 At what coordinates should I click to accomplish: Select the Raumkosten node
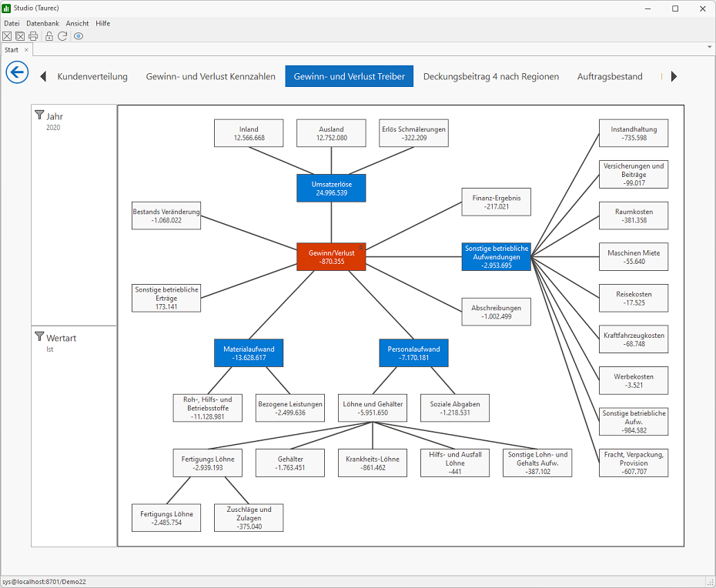click(634, 215)
